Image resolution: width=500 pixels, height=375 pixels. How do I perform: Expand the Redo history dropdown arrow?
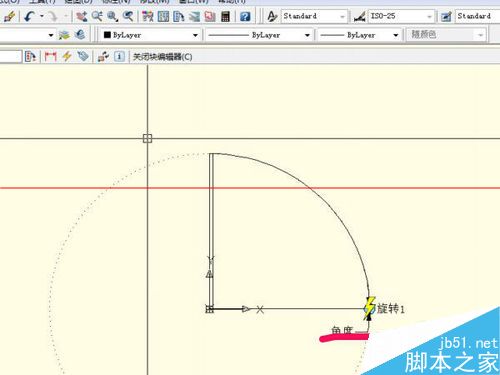click(x=66, y=16)
